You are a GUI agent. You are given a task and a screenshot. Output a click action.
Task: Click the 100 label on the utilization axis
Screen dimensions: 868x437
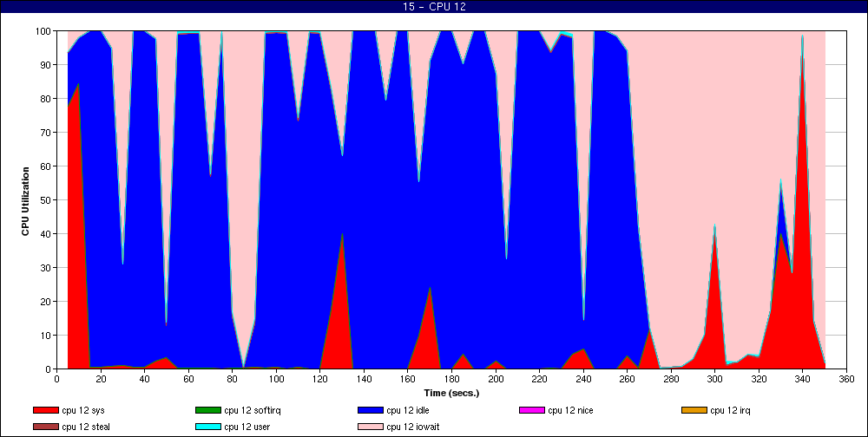coord(42,31)
